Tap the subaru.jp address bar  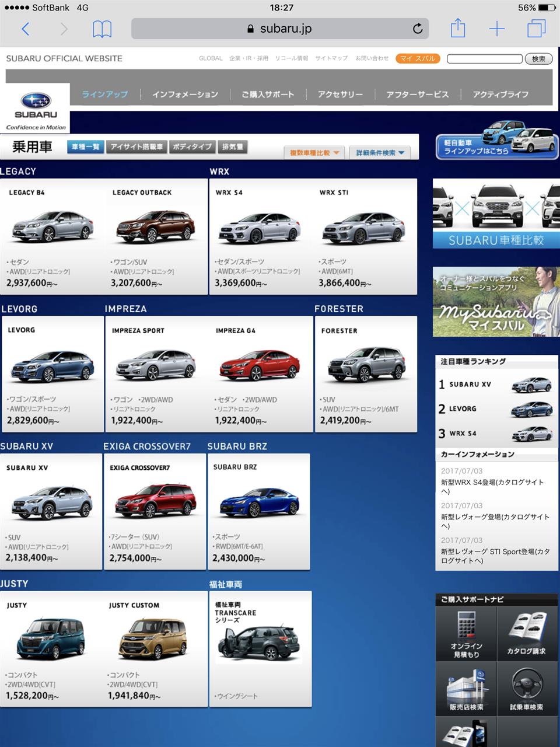(x=280, y=29)
